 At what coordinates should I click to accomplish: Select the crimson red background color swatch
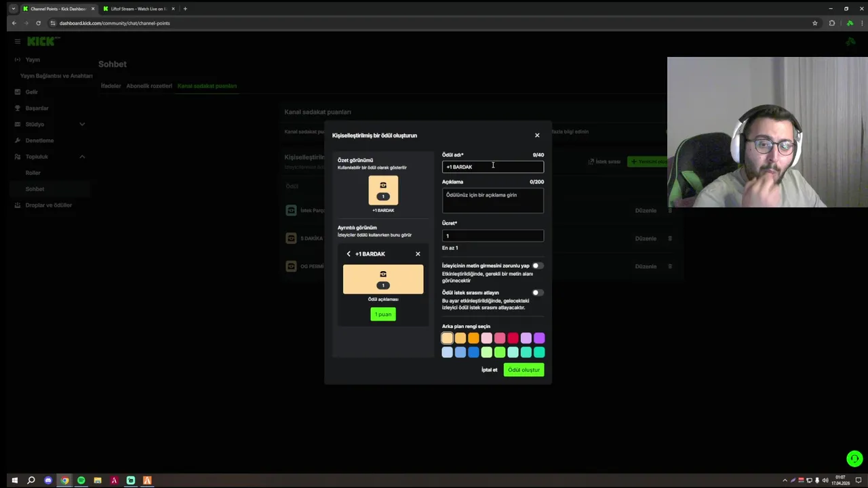pyautogui.click(x=513, y=338)
